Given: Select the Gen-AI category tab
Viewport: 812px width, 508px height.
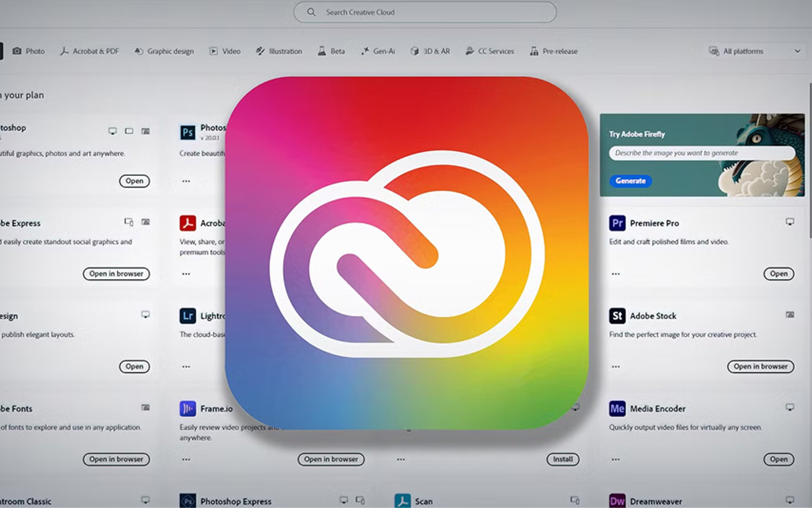Looking at the screenshot, I should click(378, 52).
